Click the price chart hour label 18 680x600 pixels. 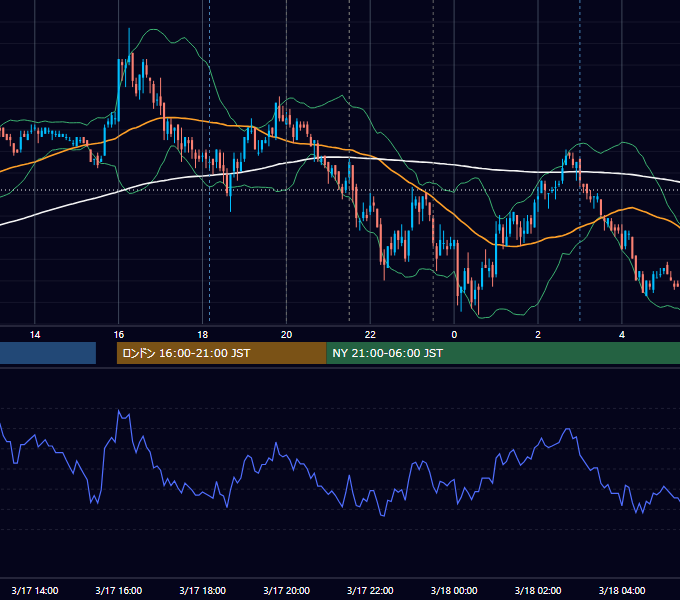pyautogui.click(x=203, y=335)
